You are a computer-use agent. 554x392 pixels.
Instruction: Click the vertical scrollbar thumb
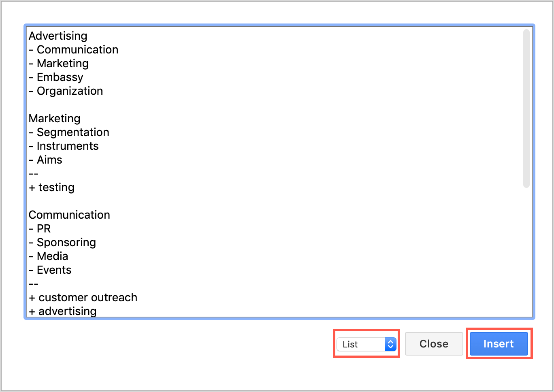tap(527, 109)
